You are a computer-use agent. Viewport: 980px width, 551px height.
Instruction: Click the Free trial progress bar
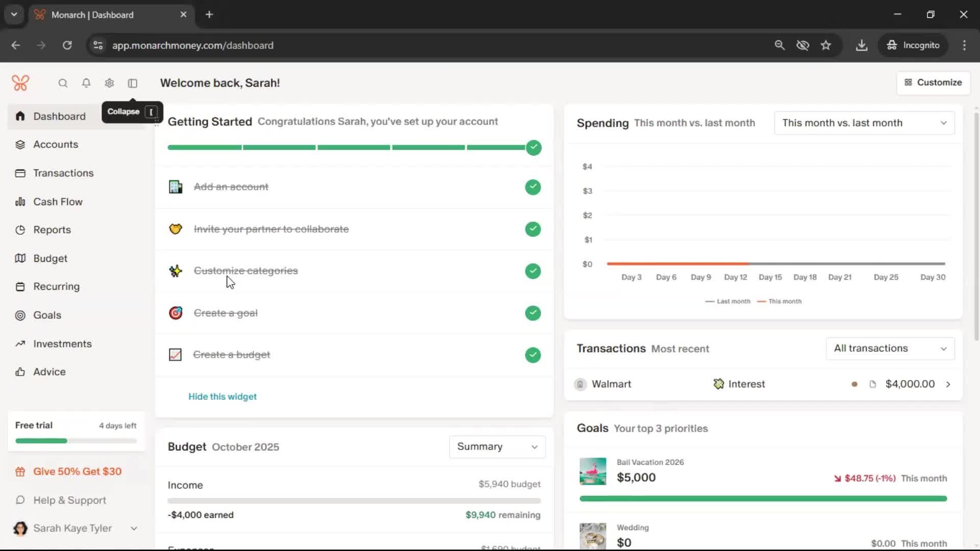(76, 441)
